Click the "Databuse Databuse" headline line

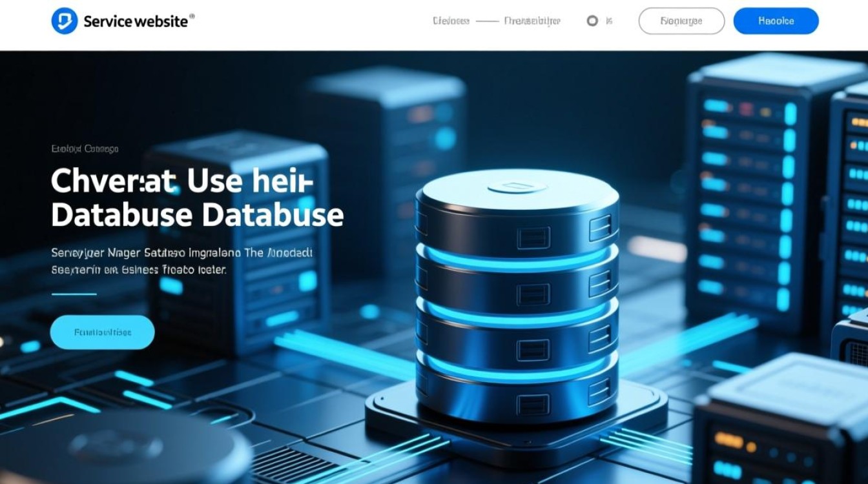point(197,216)
